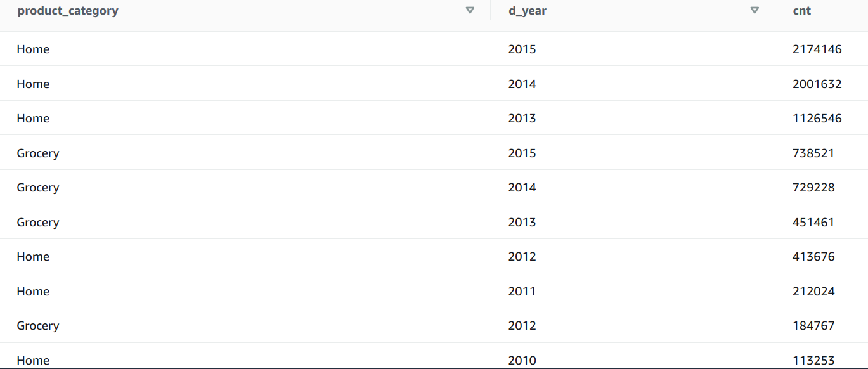Click the cnt column header label

click(x=802, y=11)
